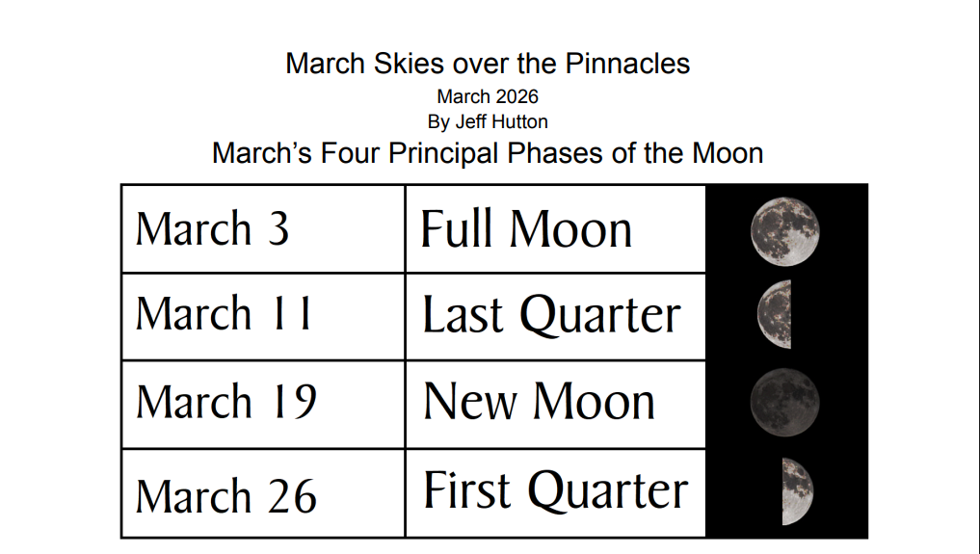Click the "By Jeff Hutton" author line

click(x=488, y=122)
